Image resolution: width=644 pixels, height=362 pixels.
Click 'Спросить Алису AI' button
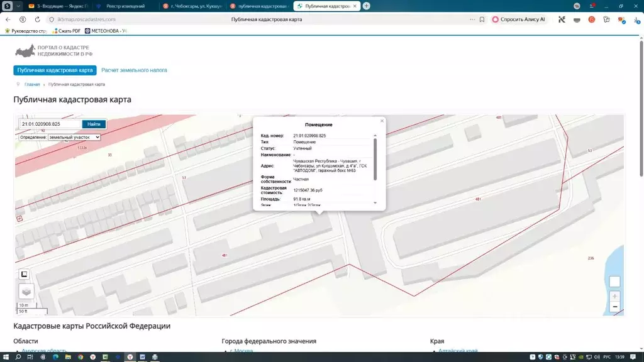(x=519, y=19)
